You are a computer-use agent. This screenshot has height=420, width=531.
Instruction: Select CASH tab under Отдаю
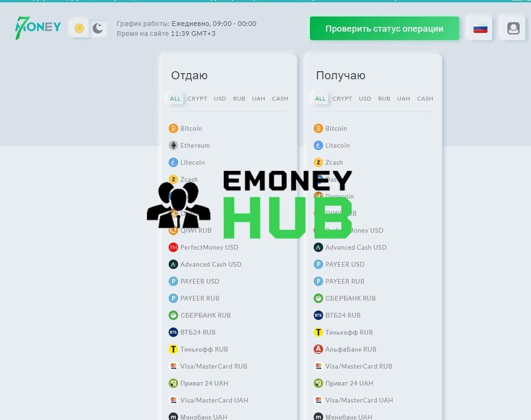tap(280, 99)
